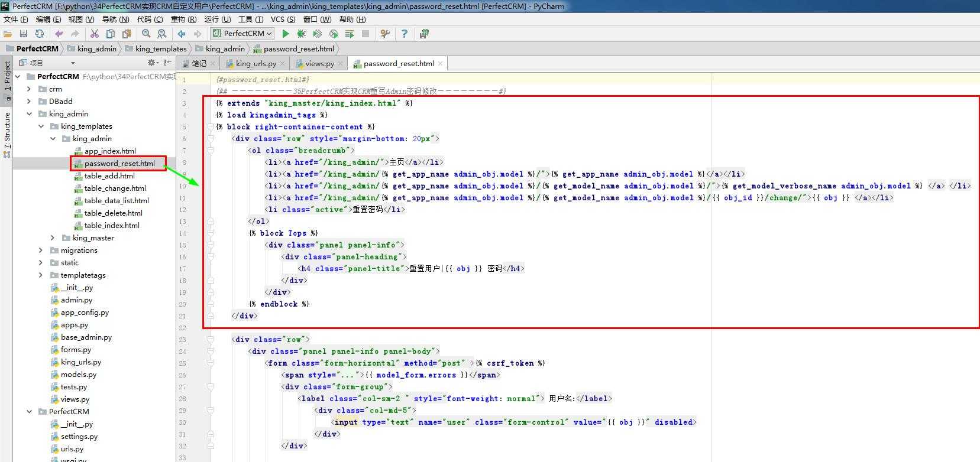Image resolution: width=980 pixels, height=462 pixels.
Task: Run PerfectCRM with the green play icon
Action: 286,34
